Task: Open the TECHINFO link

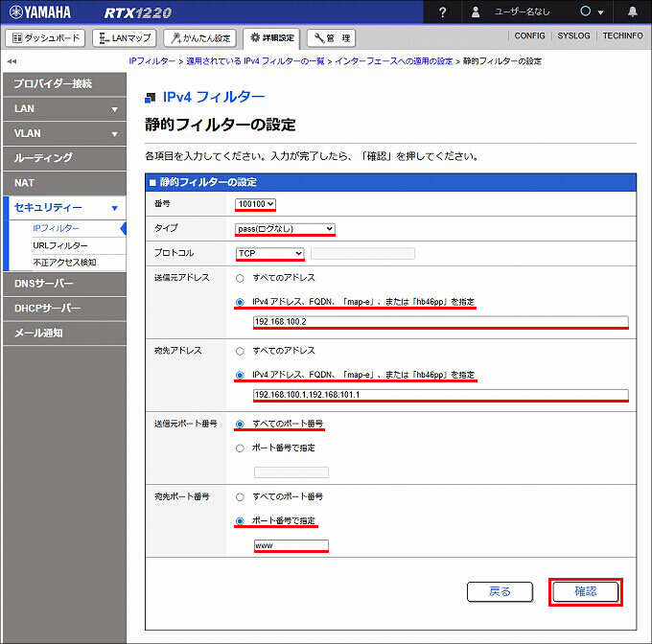Action: coord(623,35)
